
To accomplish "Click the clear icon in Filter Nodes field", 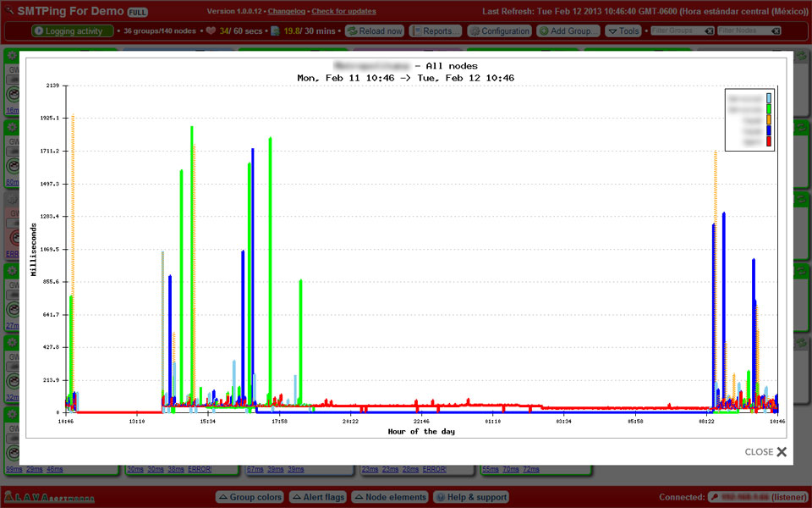I will (x=776, y=31).
